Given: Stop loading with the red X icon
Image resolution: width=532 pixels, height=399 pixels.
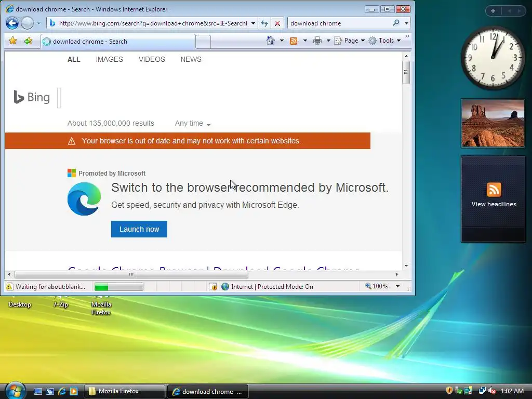Looking at the screenshot, I should tap(277, 23).
